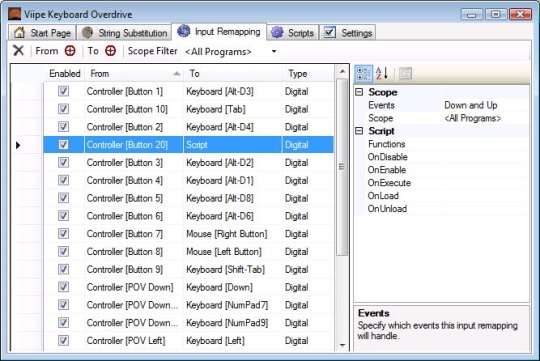
Task: Select the Events property label
Action: click(381, 105)
